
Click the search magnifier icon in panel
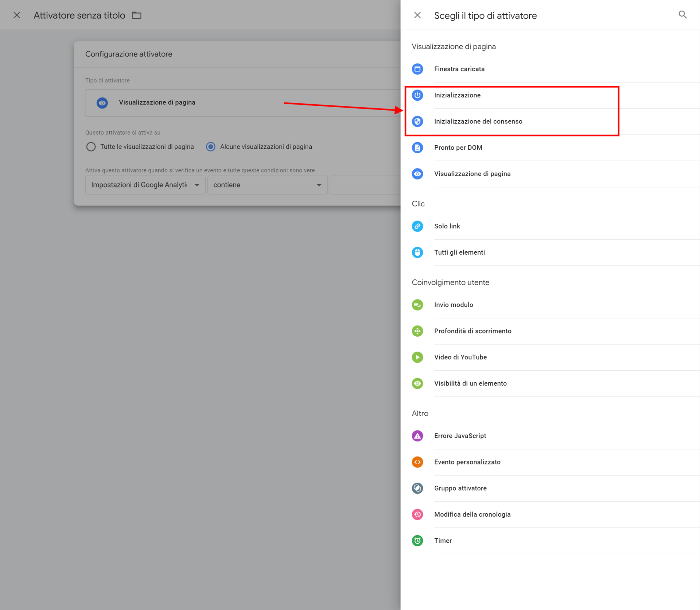[682, 15]
